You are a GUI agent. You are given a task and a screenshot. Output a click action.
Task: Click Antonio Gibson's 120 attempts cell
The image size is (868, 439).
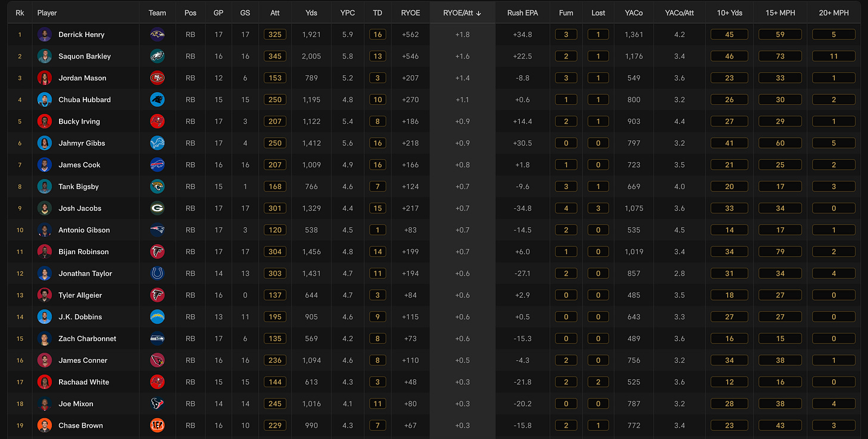point(275,230)
